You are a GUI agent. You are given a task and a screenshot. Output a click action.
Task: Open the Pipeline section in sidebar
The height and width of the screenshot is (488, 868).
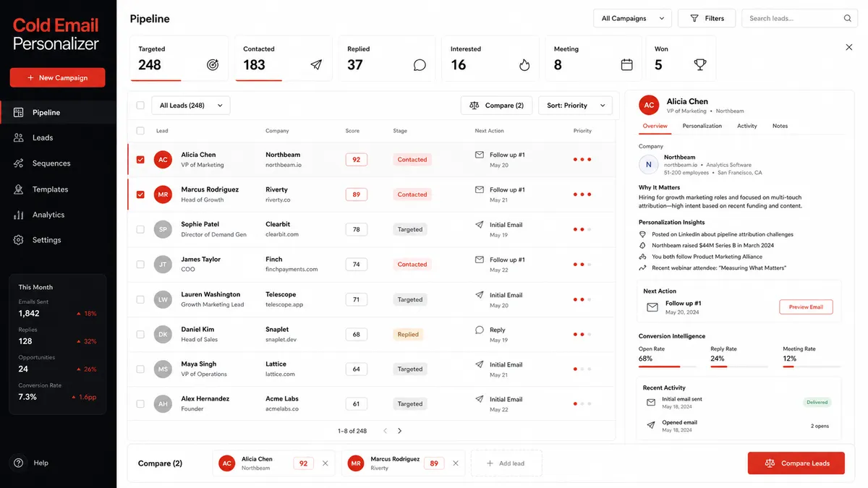point(58,113)
